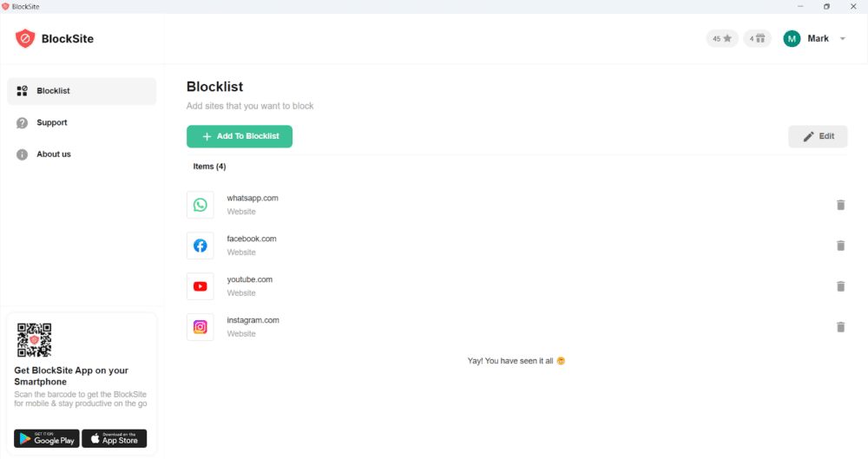Delete facebook.com using its trash icon
868x459 pixels.
[840, 246]
